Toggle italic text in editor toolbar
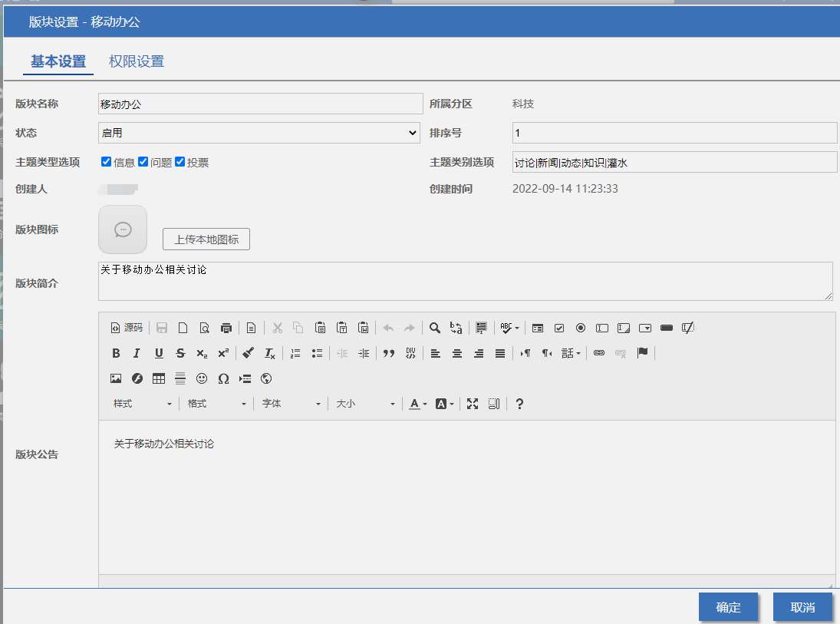 (137, 353)
